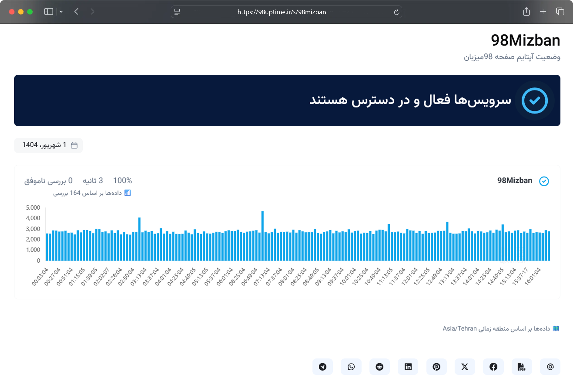Show the tab overview

tap(560, 12)
